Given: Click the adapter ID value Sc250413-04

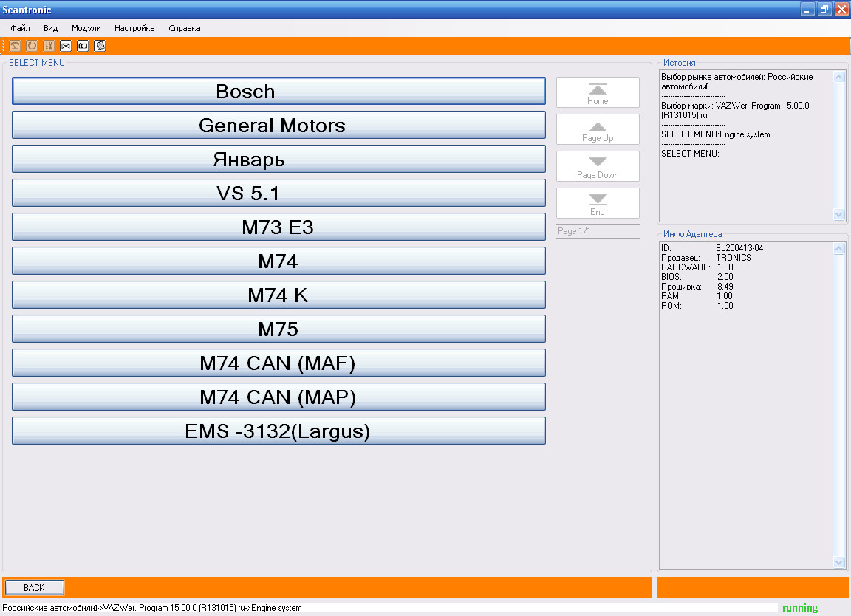Looking at the screenshot, I should coord(739,248).
